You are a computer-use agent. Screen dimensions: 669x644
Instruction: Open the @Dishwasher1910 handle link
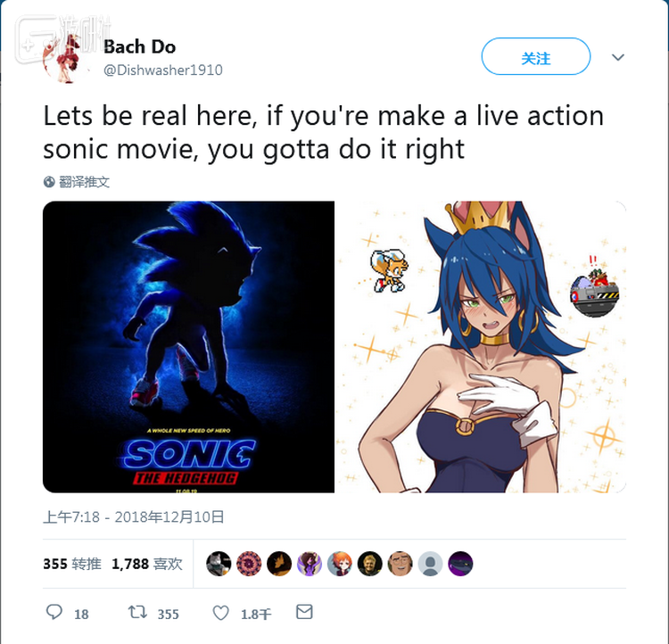(x=163, y=70)
